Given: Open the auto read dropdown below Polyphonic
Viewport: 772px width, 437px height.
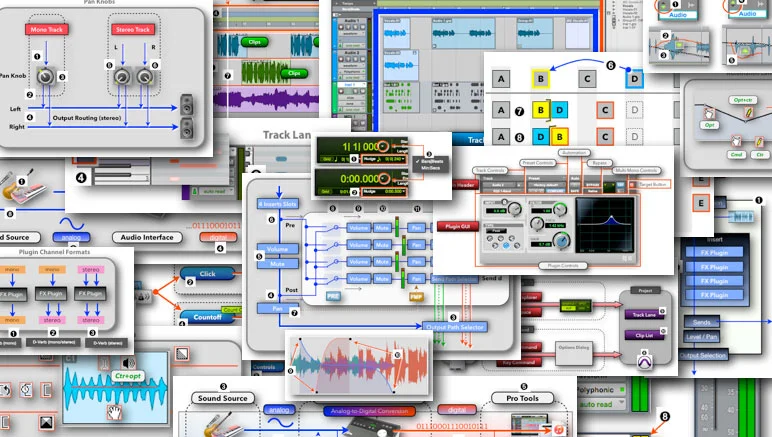Looking at the screenshot, I should pyautogui.click(x=603, y=405).
